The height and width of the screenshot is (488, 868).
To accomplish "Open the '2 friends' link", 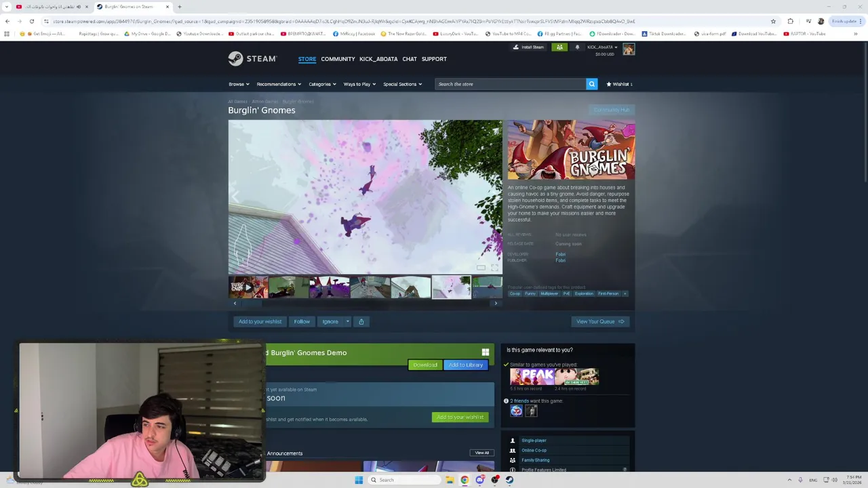I will coord(519,401).
